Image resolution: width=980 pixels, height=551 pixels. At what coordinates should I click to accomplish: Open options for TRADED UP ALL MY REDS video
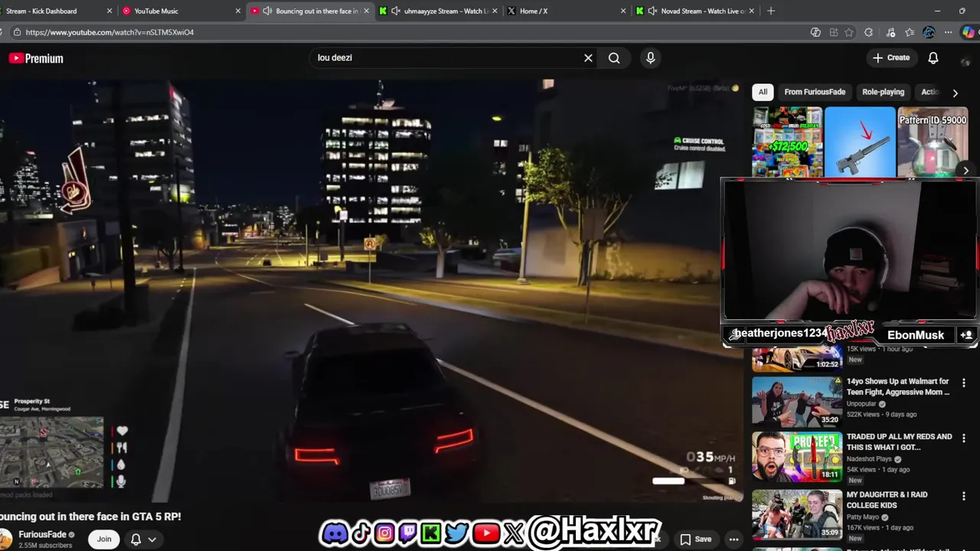[x=964, y=439]
